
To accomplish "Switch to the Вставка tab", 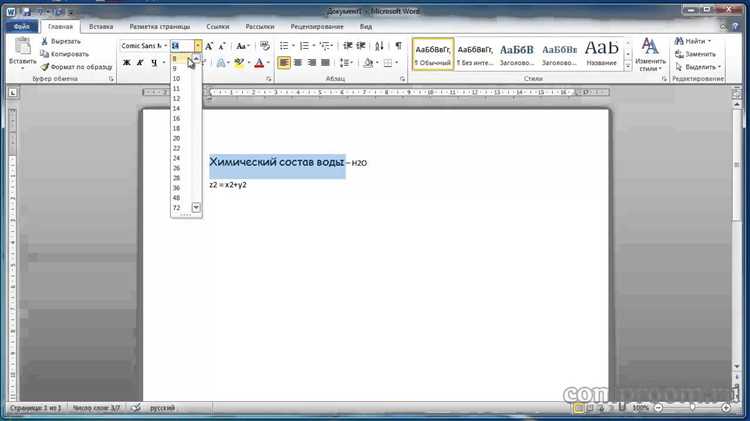I will tap(101, 27).
